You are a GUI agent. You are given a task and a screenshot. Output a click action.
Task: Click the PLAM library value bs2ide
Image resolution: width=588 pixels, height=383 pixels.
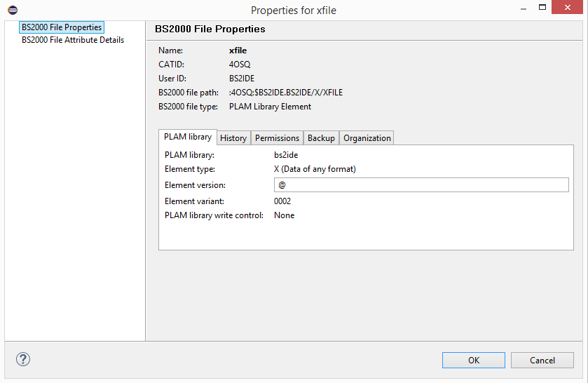pos(286,155)
